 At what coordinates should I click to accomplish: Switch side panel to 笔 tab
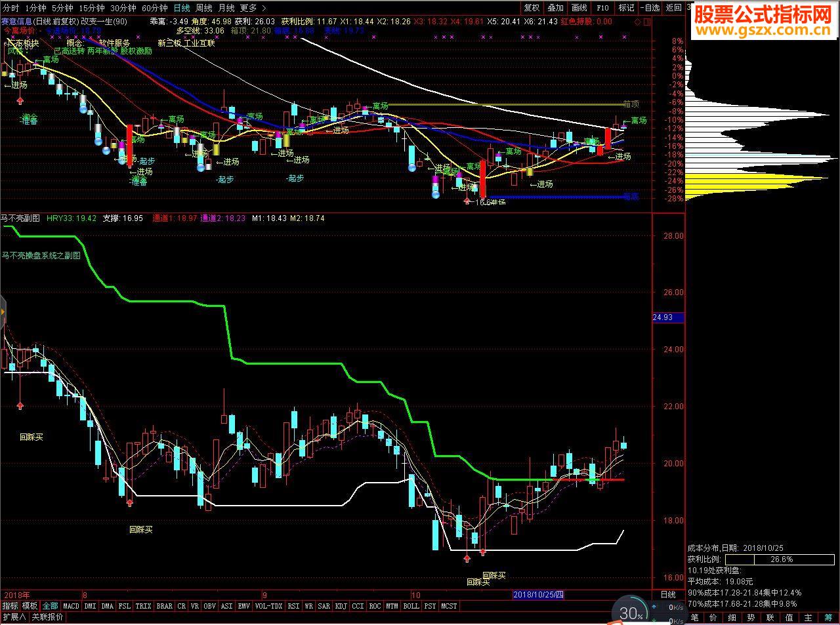pos(695,618)
